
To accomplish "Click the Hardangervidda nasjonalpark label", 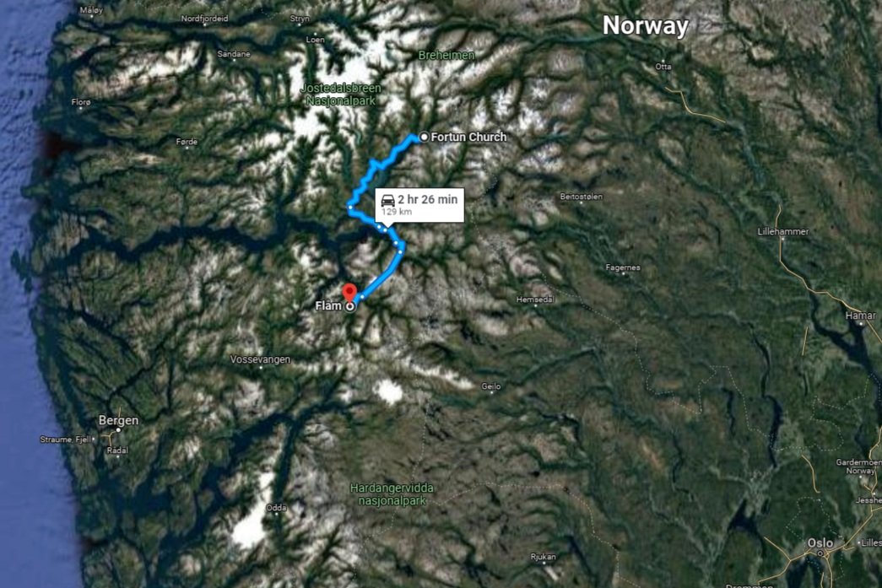I will point(392,494).
